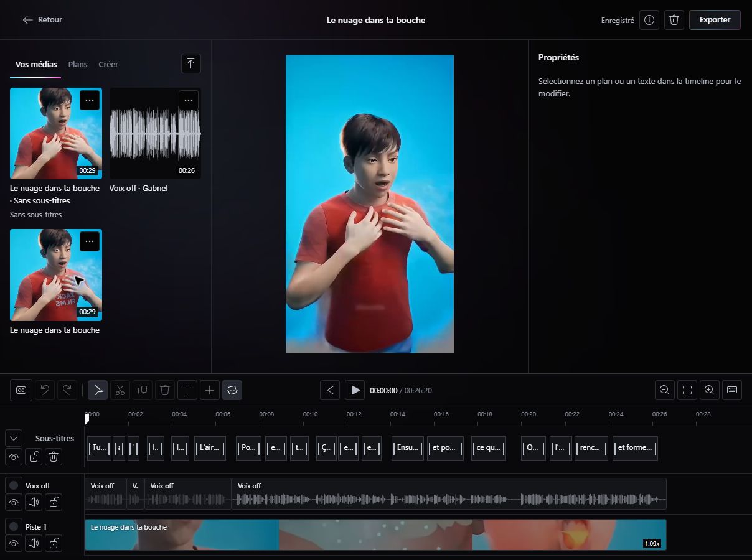This screenshot has height=560, width=752.
Task: Open the CC subtitles tool
Action: [21, 390]
